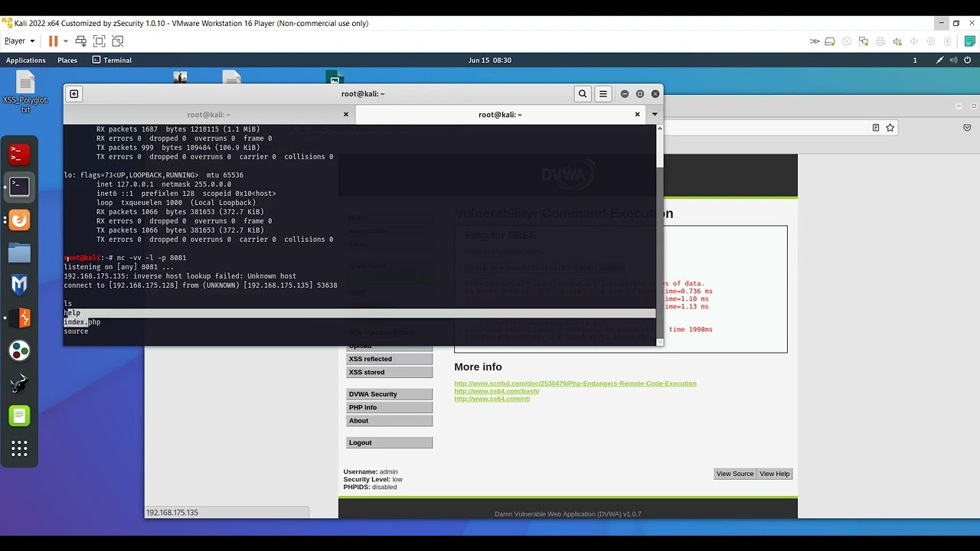Open the VMware power options dropdown arrow
Screen dimensions: 980x551
pos(65,41)
